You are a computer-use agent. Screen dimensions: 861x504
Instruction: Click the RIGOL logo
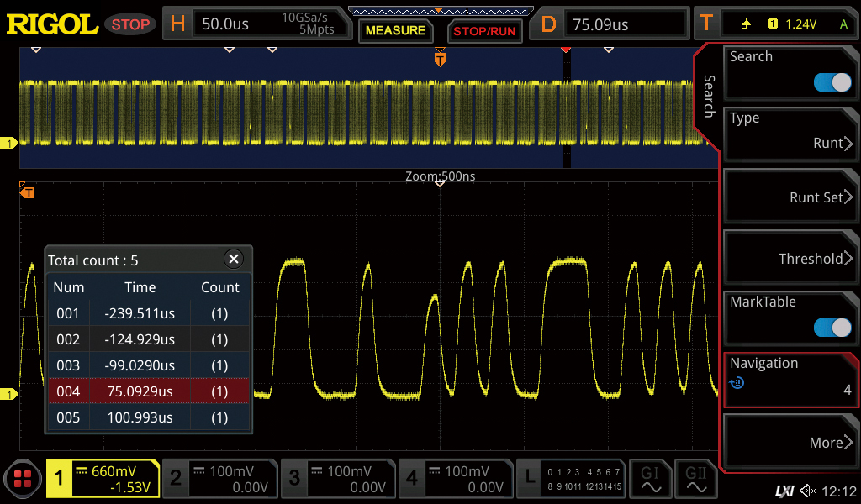click(52, 24)
